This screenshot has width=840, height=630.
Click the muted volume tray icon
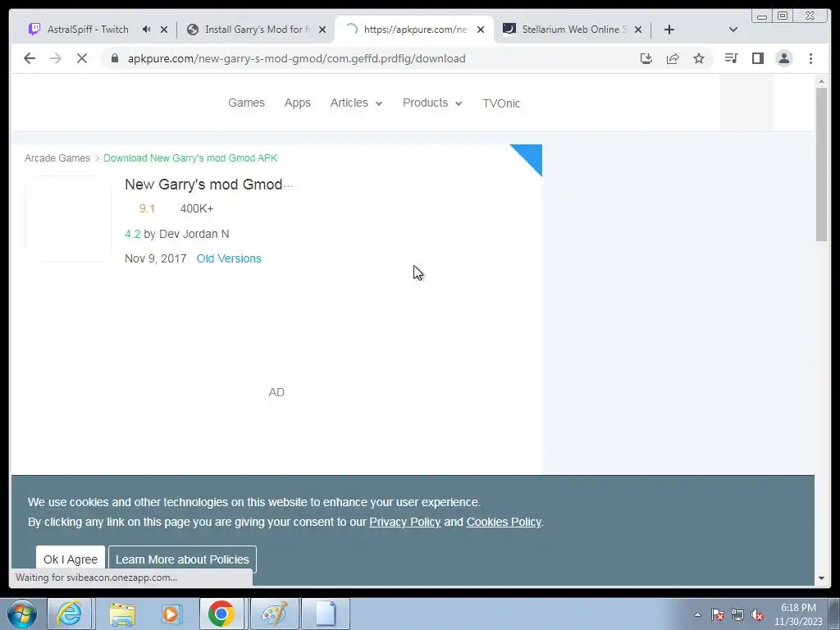click(757, 614)
